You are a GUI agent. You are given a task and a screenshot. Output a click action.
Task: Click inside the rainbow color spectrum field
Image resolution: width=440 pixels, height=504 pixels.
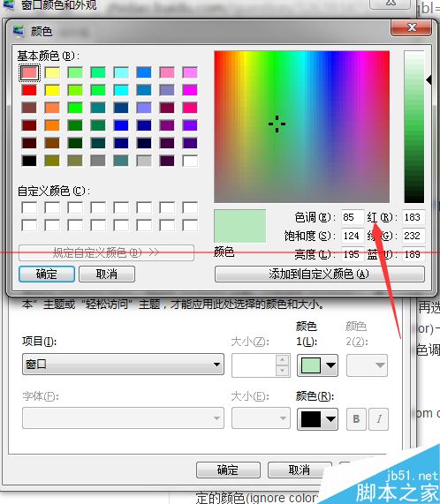(301, 126)
